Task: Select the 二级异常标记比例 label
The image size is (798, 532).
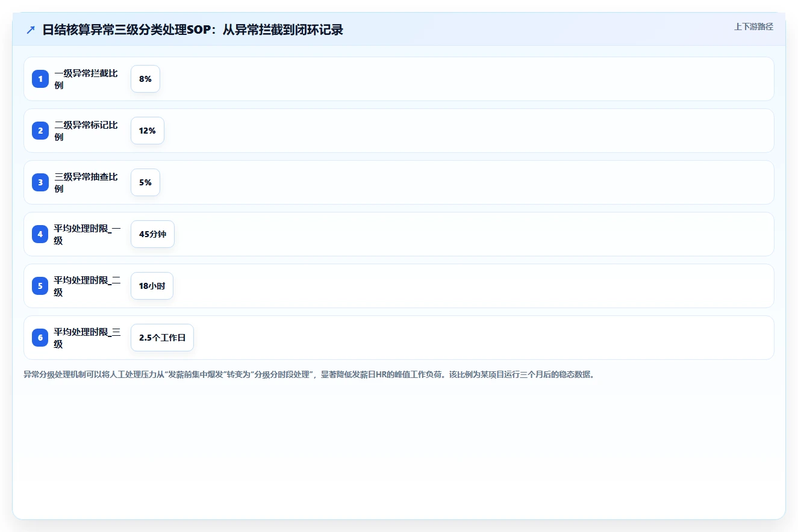Action: tap(86, 131)
